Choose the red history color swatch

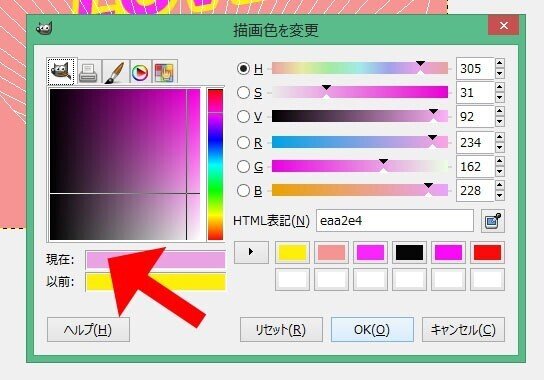click(487, 253)
